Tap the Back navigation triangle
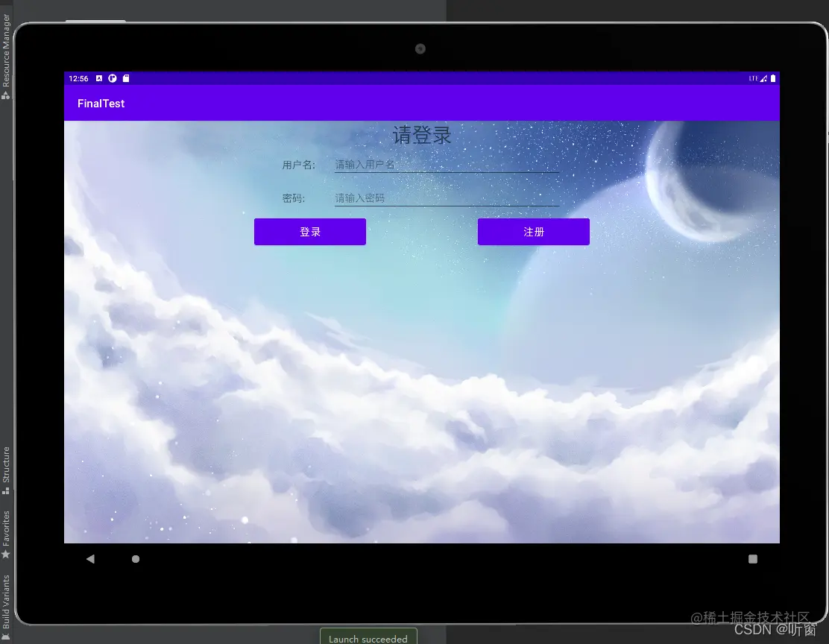 pyautogui.click(x=90, y=558)
